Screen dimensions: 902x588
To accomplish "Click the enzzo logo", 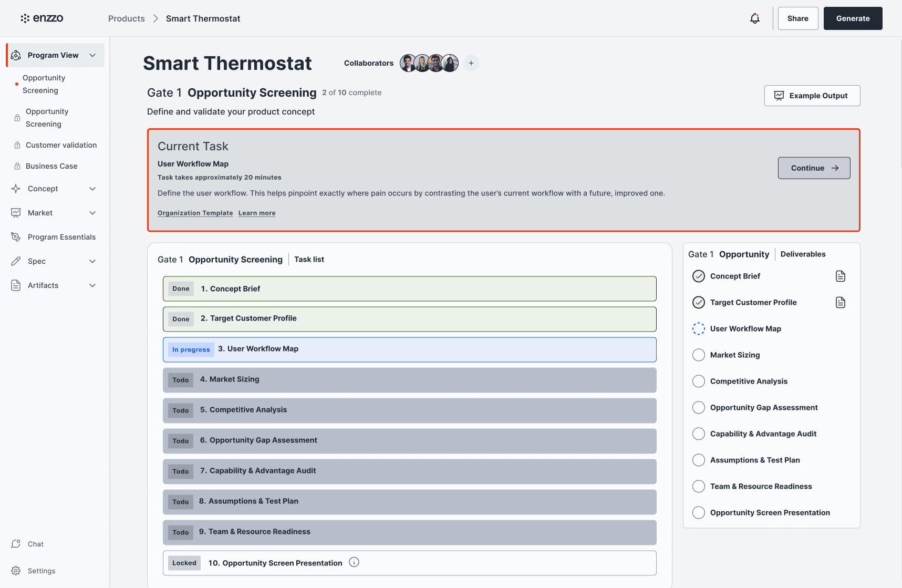I will (x=42, y=18).
